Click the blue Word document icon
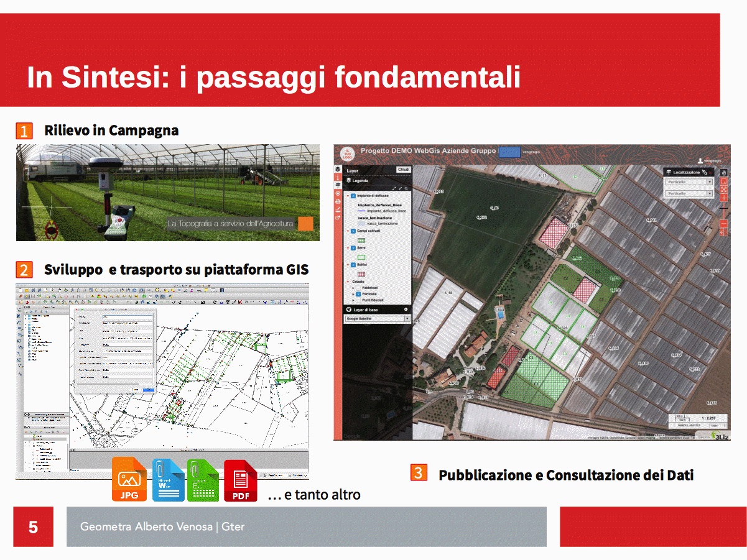This screenshot has height=560, width=747. (168, 480)
